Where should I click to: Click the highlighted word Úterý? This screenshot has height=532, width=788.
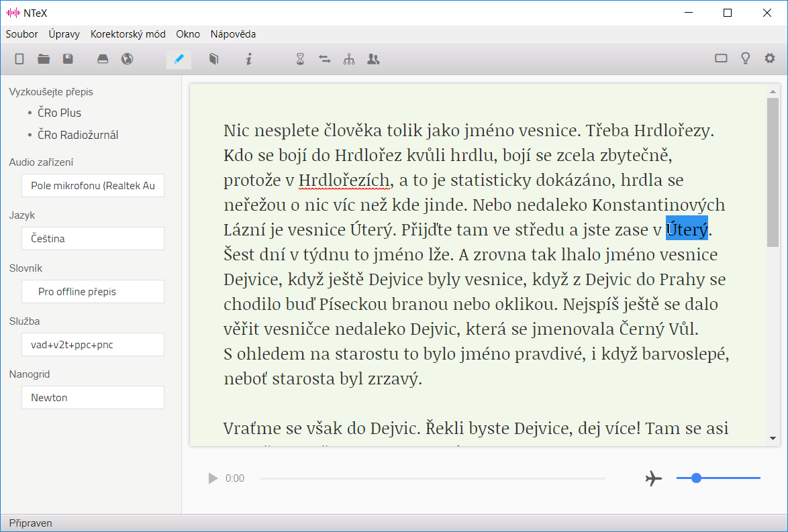(x=687, y=229)
